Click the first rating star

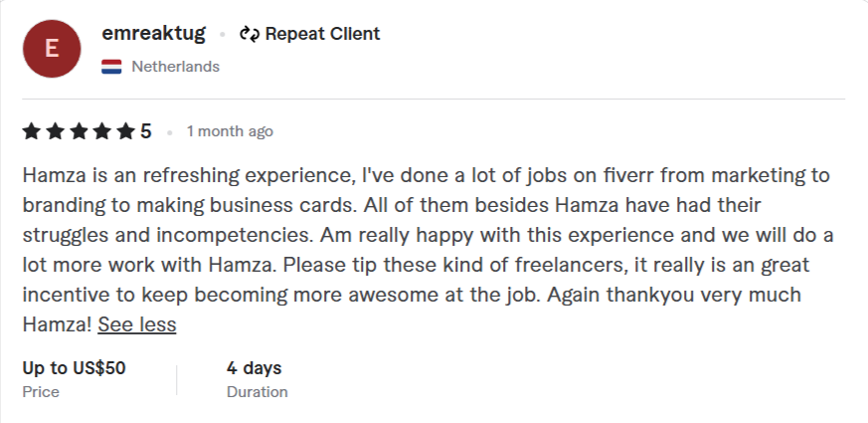coord(31,131)
